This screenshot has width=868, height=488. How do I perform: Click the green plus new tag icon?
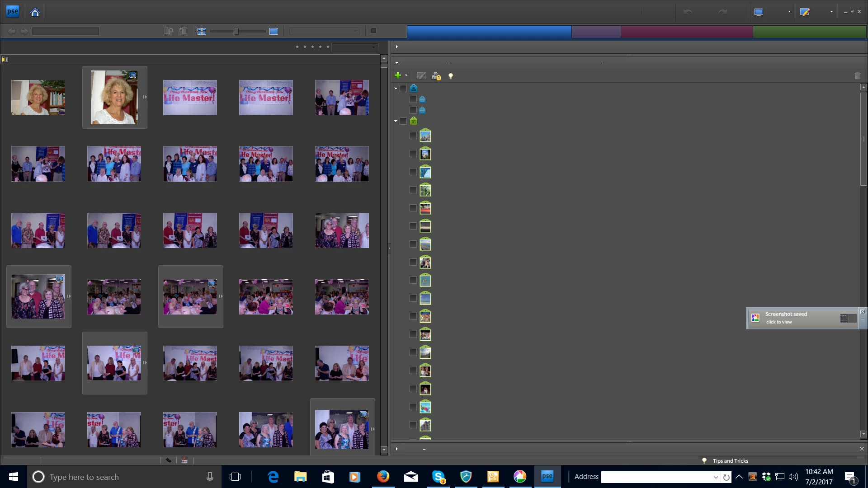pyautogui.click(x=398, y=75)
